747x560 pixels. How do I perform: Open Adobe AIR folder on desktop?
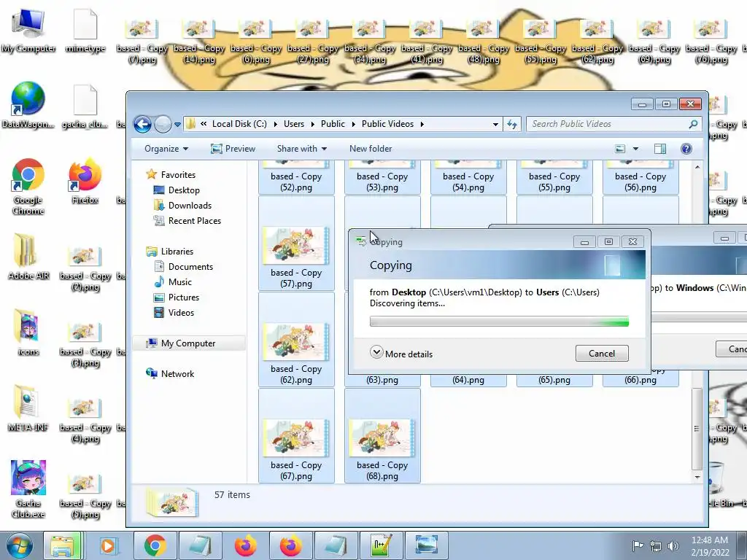click(28, 256)
